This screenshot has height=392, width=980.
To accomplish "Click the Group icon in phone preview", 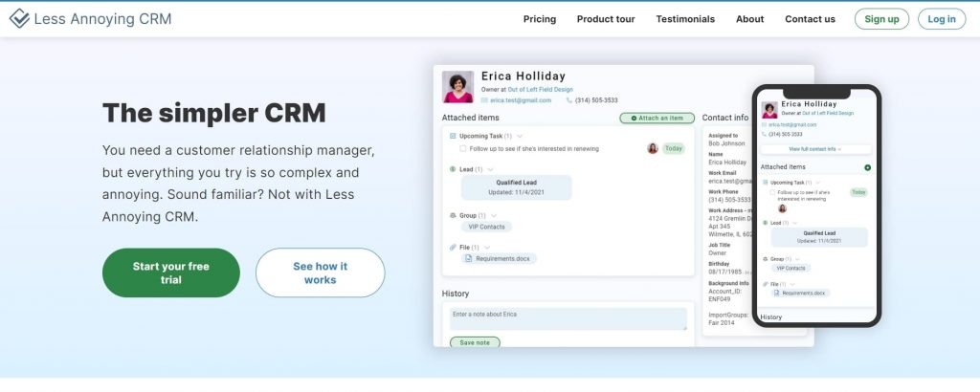I will 766,258.
